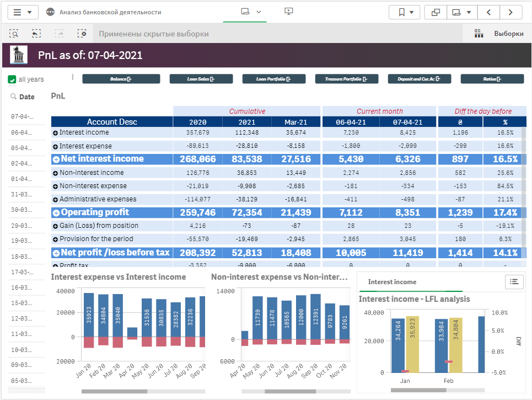Click the scrollbar under Interest expense chart
Image resolution: width=532 pixels, height=400 pixels.
(x=114, y=391)
